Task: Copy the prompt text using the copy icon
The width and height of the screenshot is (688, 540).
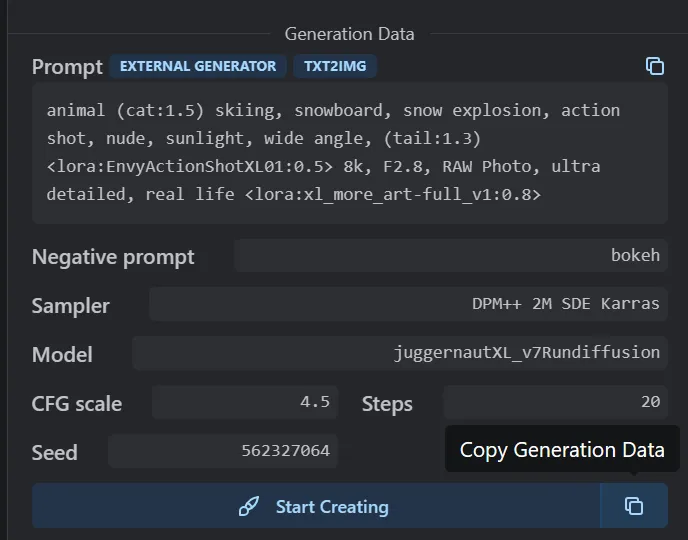Action: (655, 66)
